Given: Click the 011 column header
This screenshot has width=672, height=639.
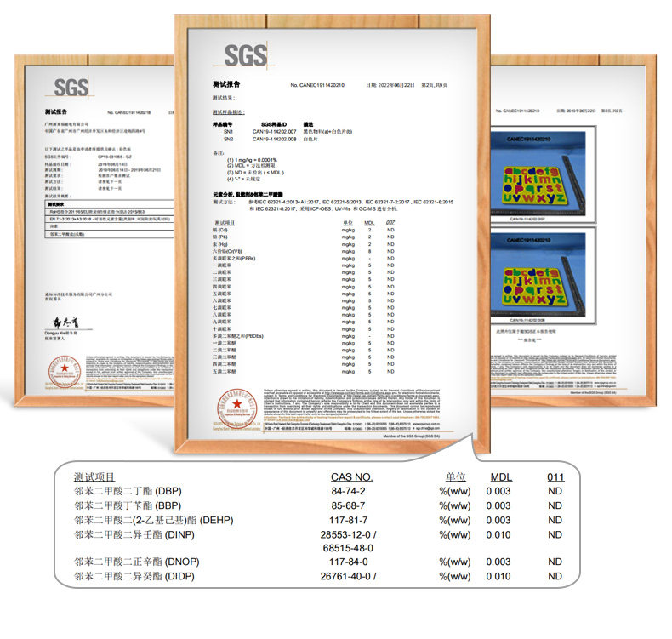Looking at the screenshot, I should (555, 477).
